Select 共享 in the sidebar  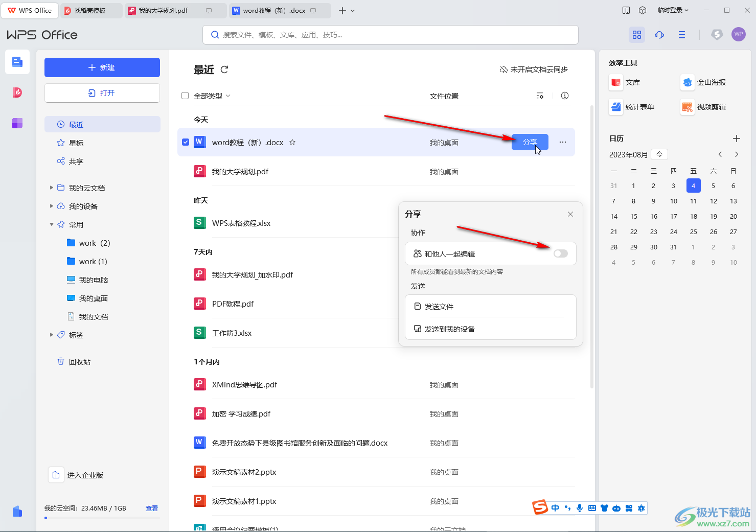102,161
